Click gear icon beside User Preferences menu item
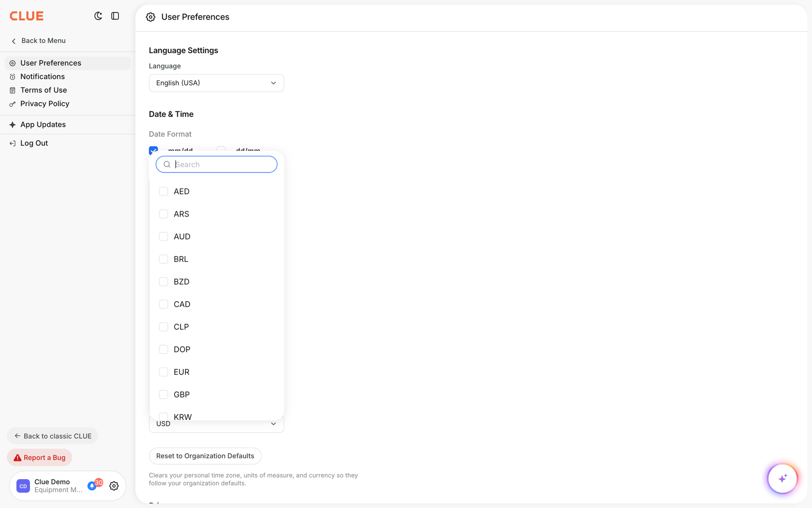The image size is (812, 508). [x=13, y=63]
